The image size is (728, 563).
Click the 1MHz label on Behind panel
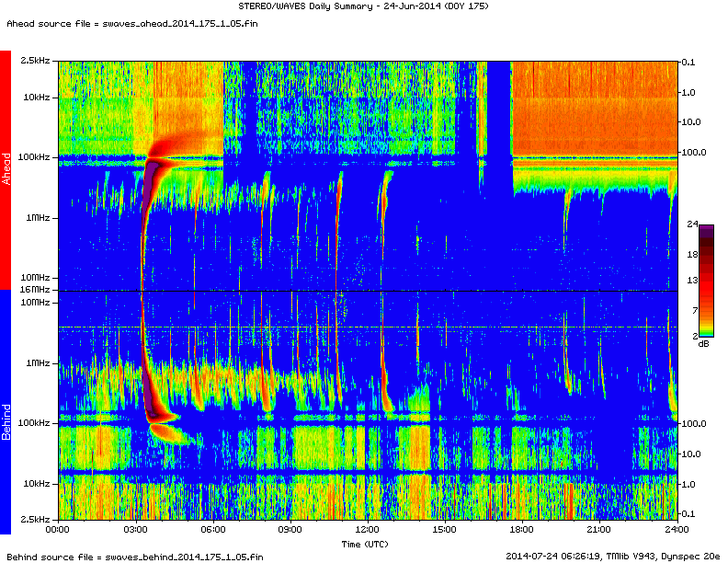[x=38, y=362]
